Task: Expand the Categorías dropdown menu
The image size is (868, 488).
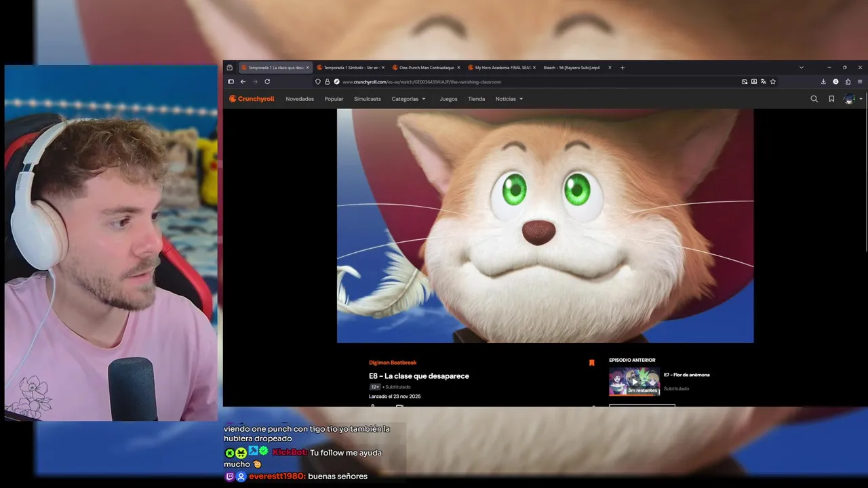Action: pos(408,99)
